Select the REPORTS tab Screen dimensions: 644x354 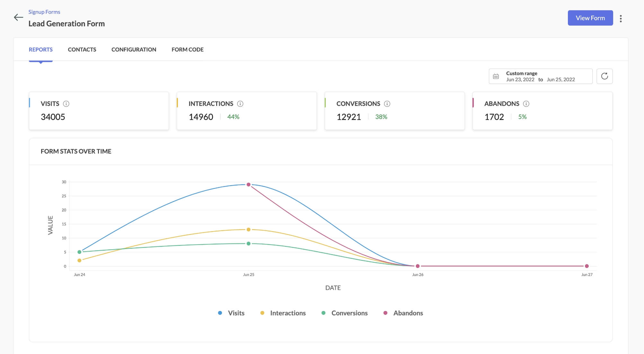[40, 49]
